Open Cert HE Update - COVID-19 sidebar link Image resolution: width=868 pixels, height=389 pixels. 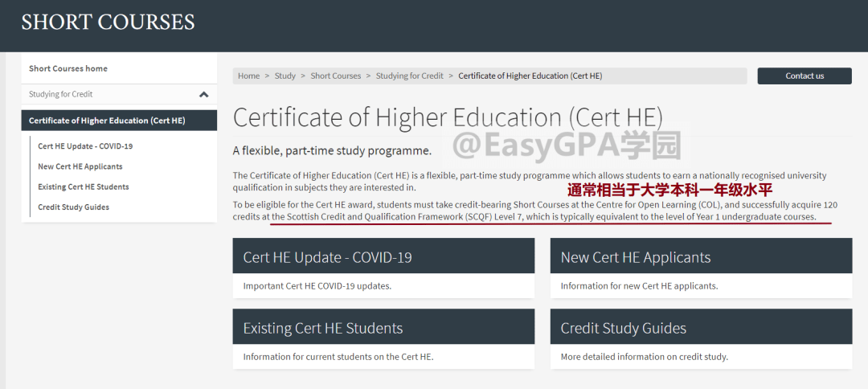(85, 146)
